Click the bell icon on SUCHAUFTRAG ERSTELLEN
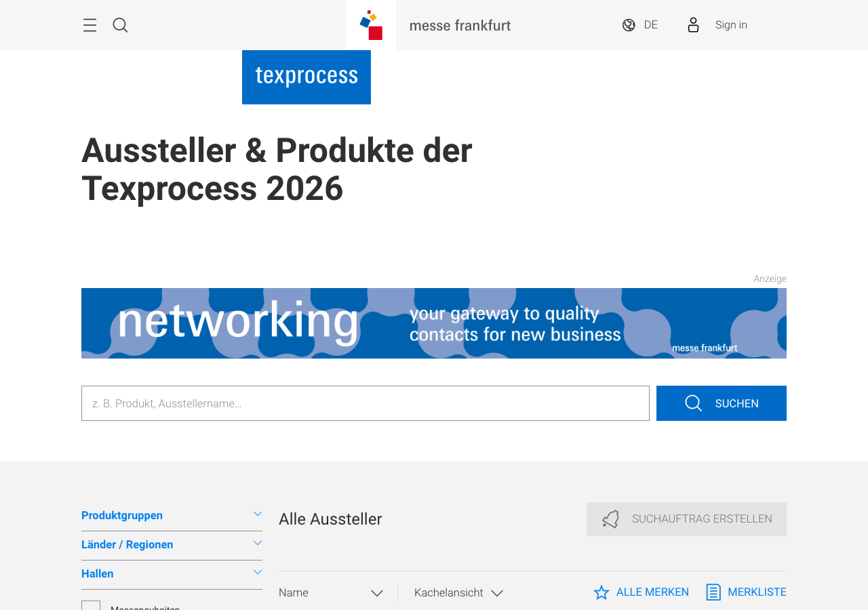 (x=610, y=519)
